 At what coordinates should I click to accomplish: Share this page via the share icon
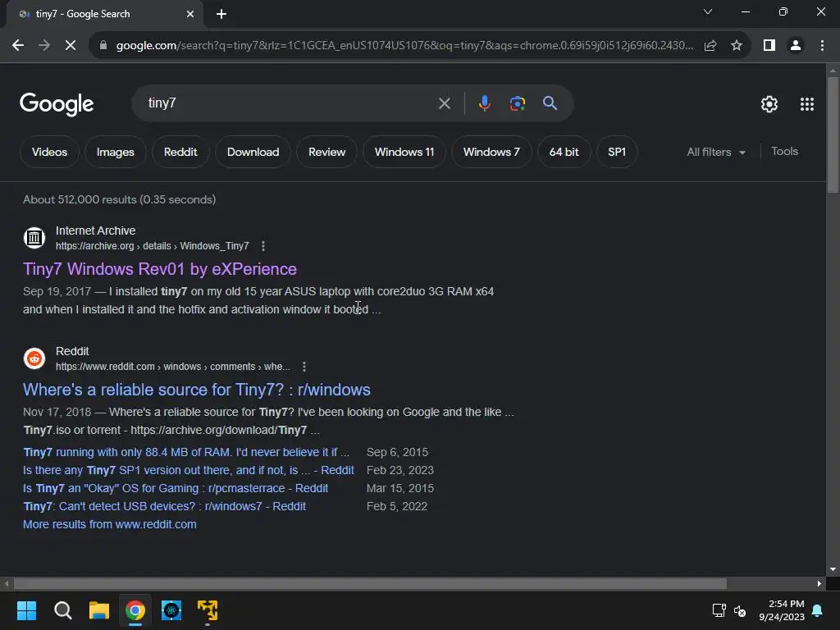[710, 46]
